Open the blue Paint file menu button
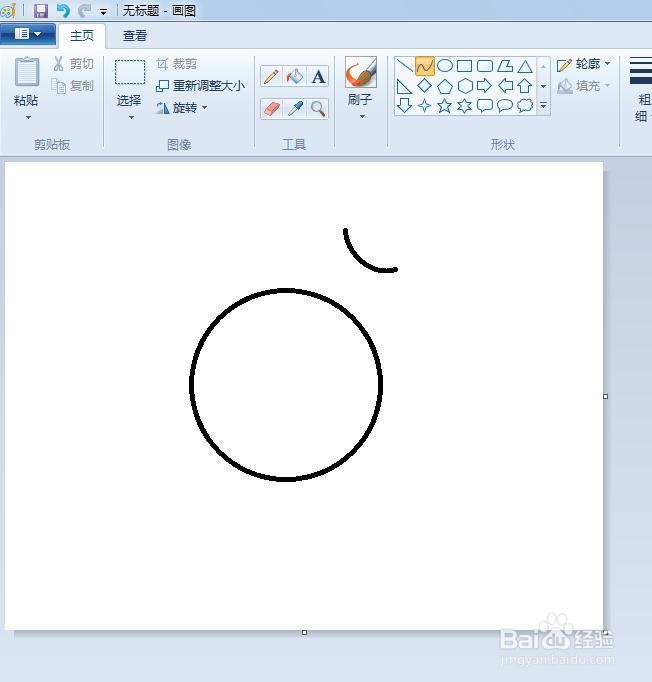652x682 pixels. point(28,34)
